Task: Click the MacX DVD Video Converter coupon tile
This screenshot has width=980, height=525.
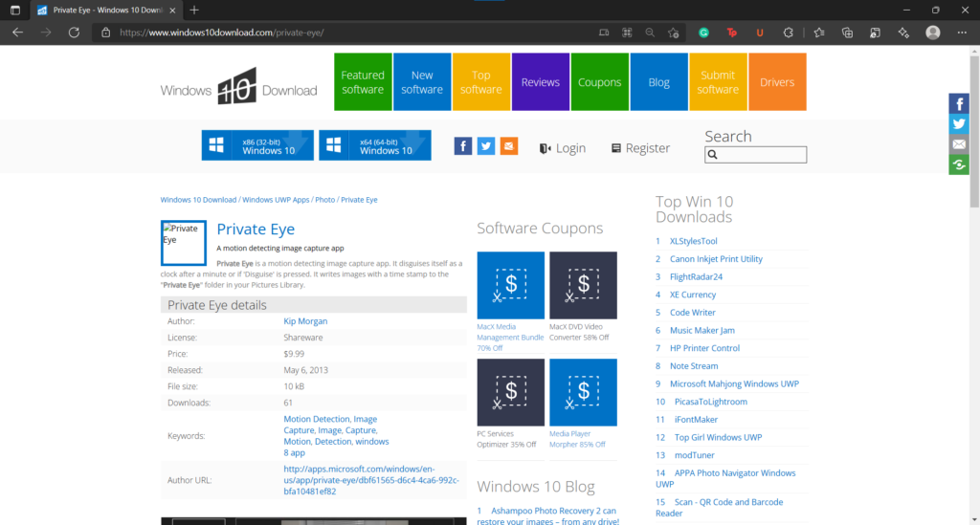Action: [x=583, y=285]
